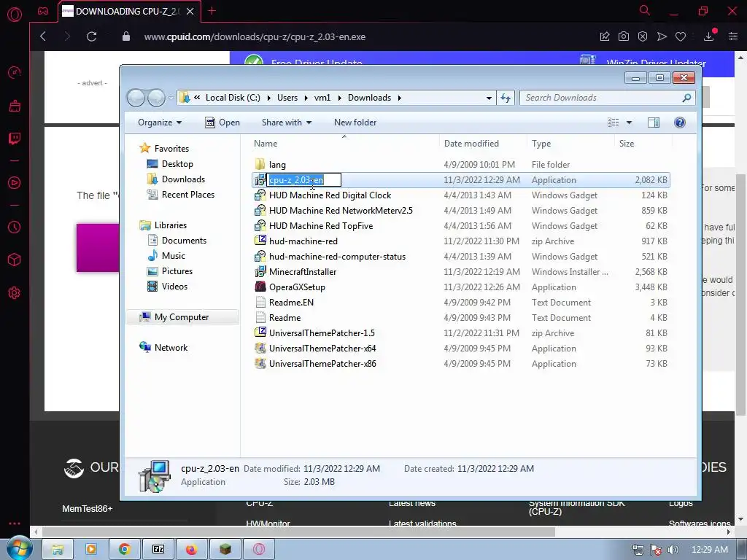
Task: Open recent pages dropdown beside nav buttons
Action: (171, 98)
